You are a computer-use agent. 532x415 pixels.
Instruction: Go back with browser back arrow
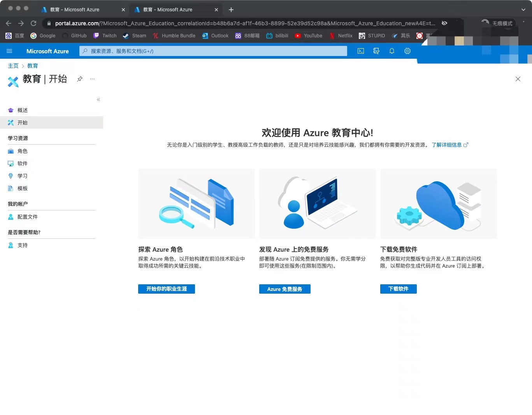coord(9,23)
